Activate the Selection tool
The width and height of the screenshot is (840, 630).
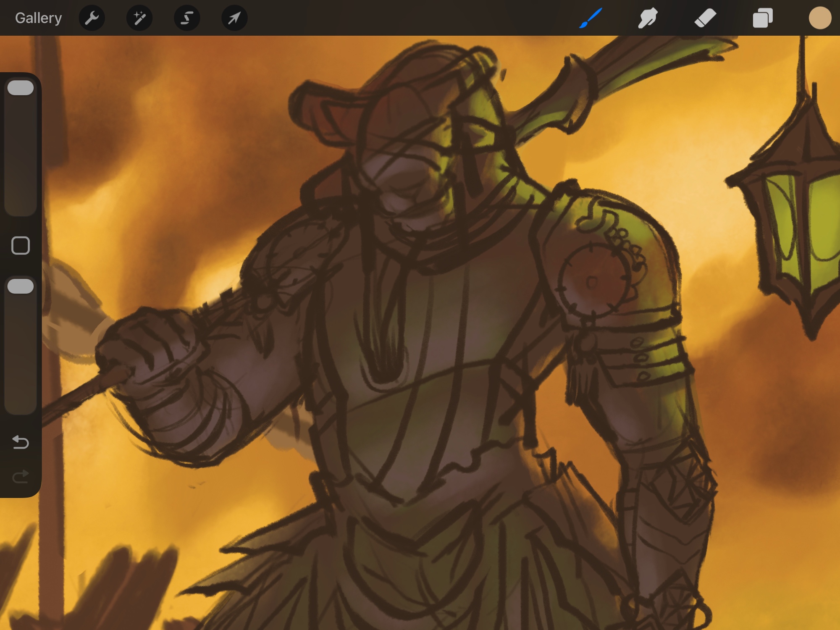click(x=187, y=18)
